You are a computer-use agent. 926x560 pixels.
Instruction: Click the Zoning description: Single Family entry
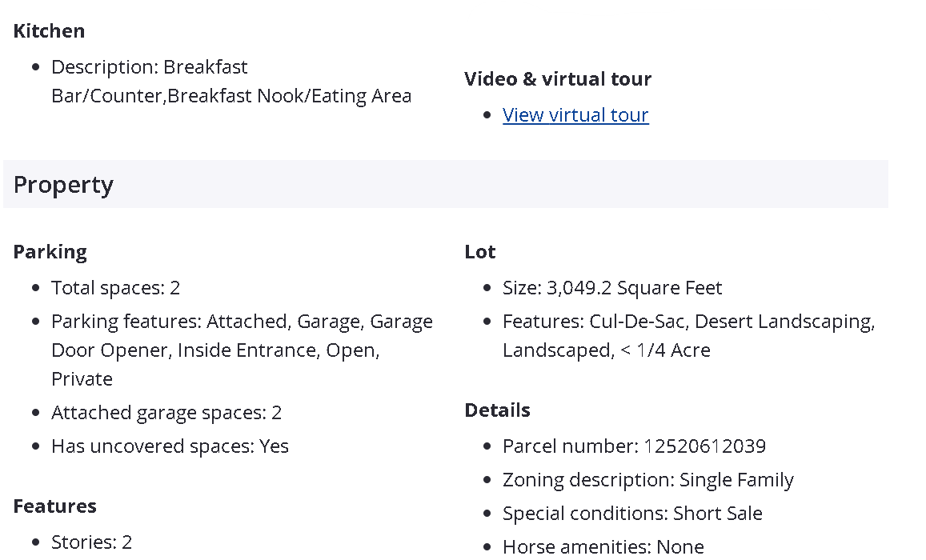pos(647,480)
